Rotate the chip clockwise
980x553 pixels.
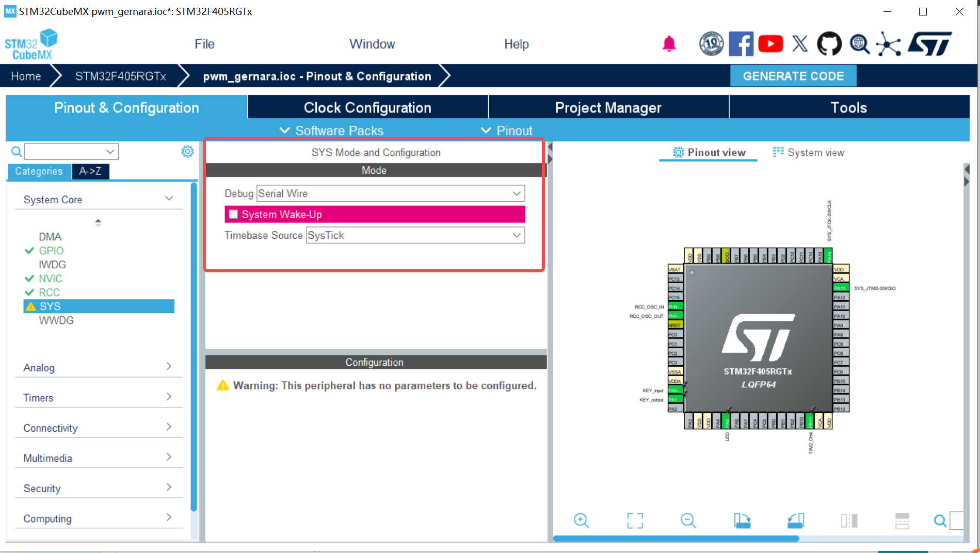(742, 521)
